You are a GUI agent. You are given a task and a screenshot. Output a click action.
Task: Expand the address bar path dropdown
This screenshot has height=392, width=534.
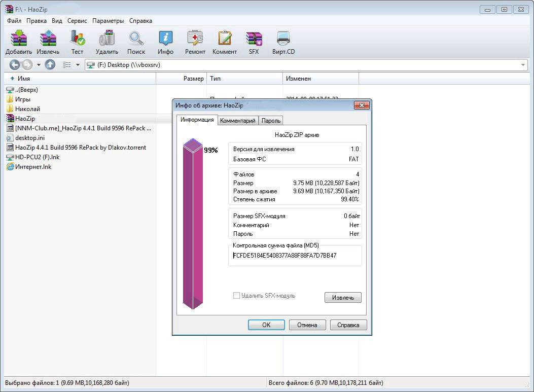pos(523,65)
